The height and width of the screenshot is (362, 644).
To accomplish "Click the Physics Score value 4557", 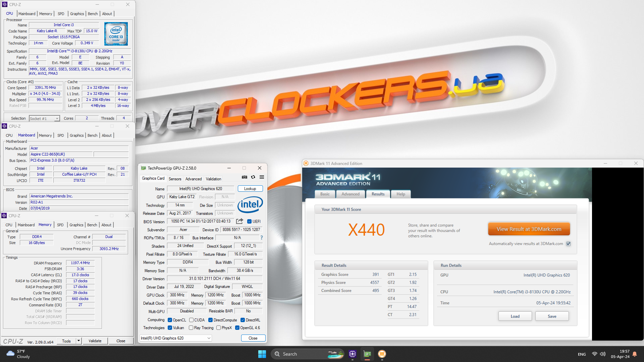I will pyautogui.click(x=374, y=283).
